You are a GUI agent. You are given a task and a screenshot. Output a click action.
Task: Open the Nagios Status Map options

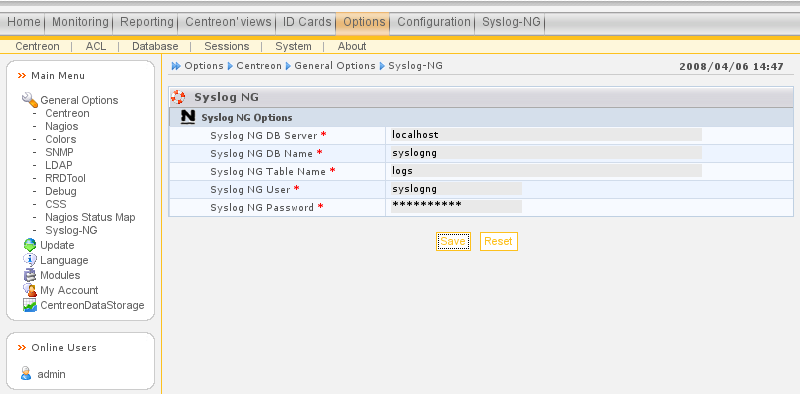click(90, 217)
